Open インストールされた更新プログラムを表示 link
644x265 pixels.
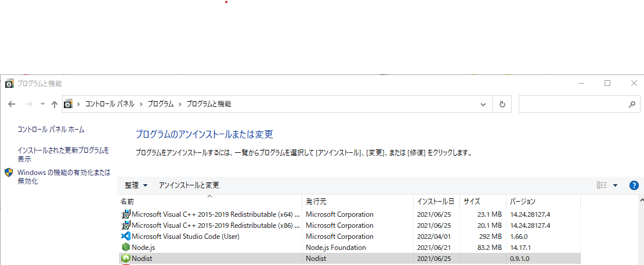pos(63,155)
